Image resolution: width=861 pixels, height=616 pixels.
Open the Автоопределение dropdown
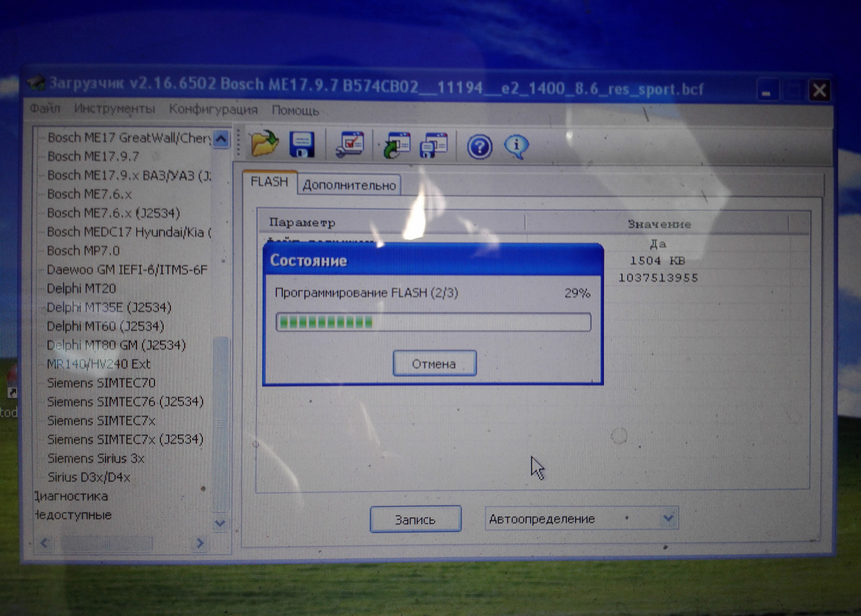582,519
